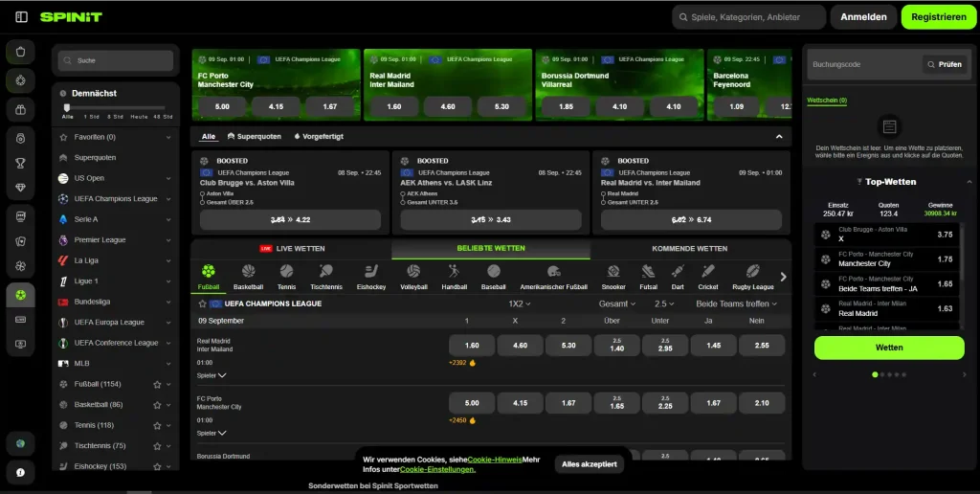
Task: Toggle the sidebar panel icon beside Spinit logo
Action: point(21,17)
